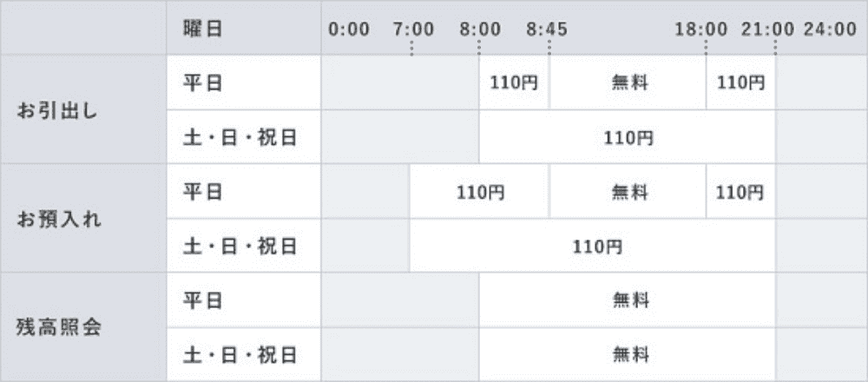Click the お預入れ row header

coord(83,218)
